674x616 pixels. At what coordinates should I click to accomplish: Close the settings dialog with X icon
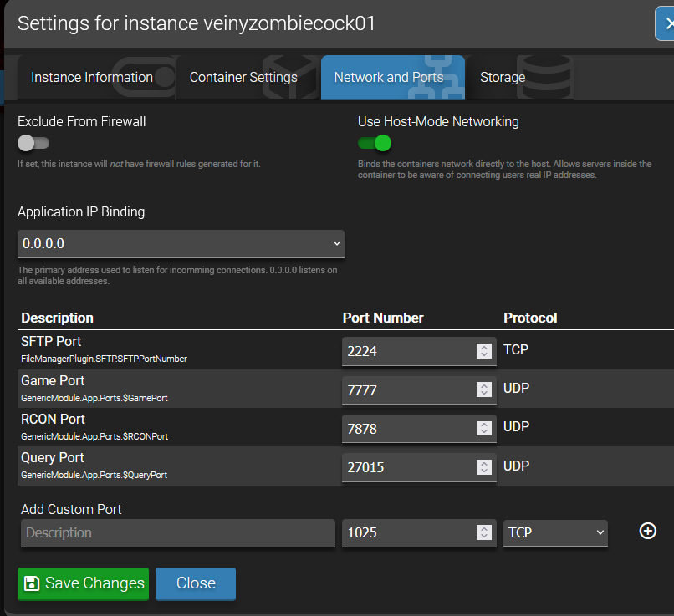click(x=666, y=23)
